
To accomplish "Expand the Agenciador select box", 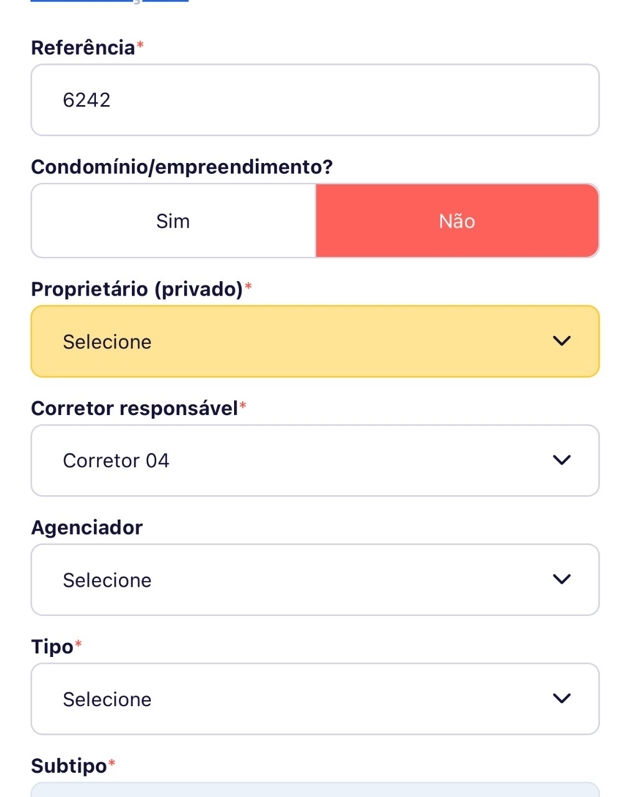I will tap(315, 579).
